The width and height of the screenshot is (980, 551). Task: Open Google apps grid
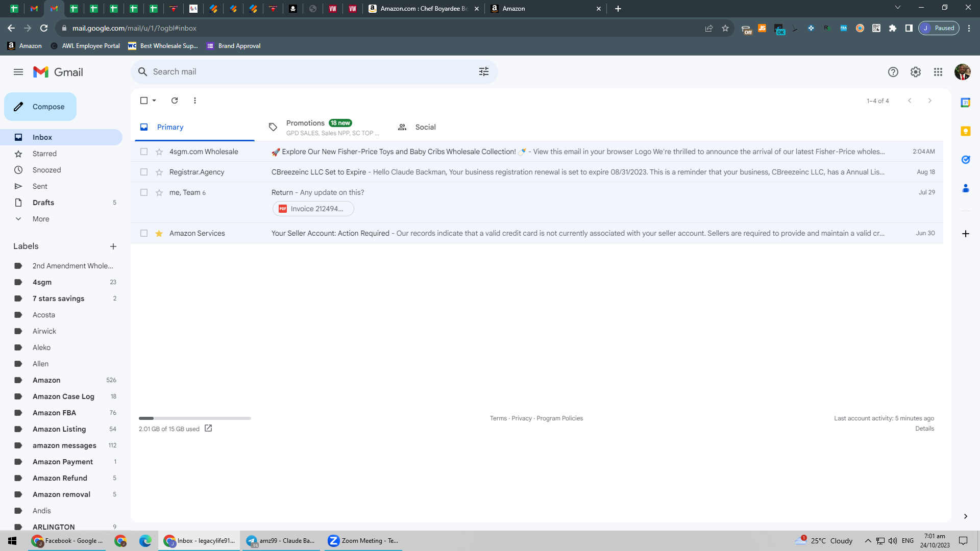938,72
